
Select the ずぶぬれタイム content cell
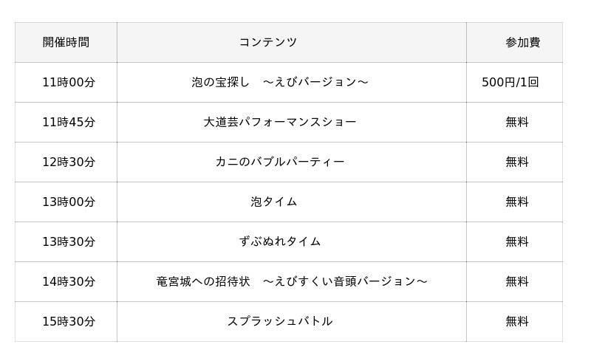[280, 241]
